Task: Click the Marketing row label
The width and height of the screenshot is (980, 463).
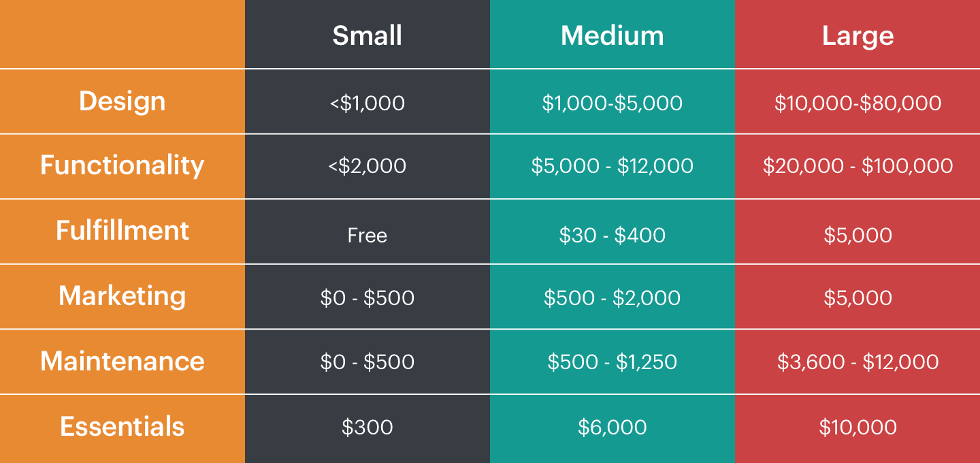Action: pos(122,296)
